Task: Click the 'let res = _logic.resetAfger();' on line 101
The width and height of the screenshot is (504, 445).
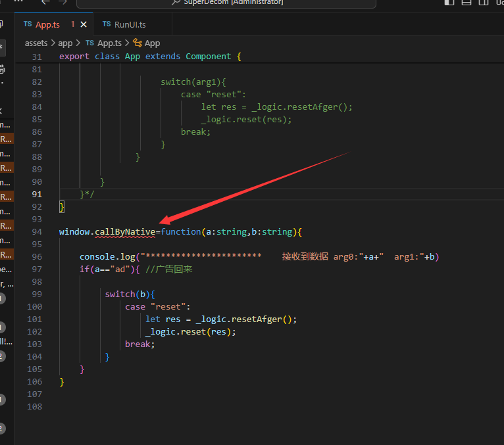Action: pyautogui.click(x=221, y=319)
